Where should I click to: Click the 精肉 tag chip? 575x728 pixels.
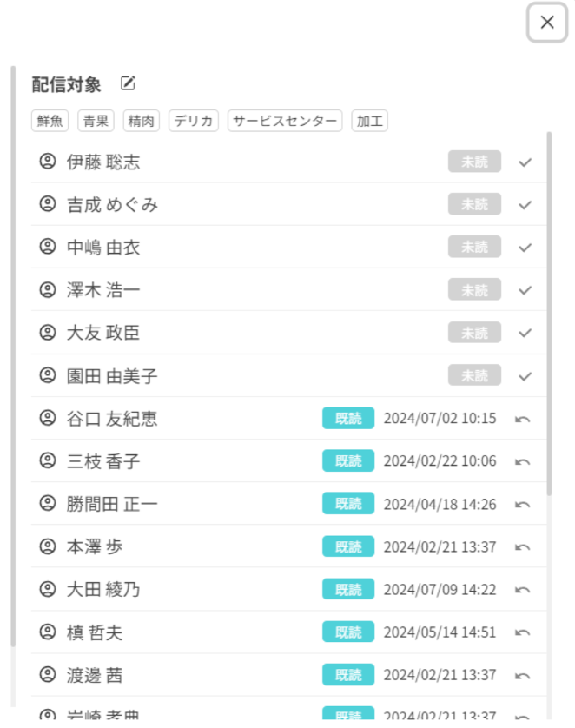[x=141, y=121]
